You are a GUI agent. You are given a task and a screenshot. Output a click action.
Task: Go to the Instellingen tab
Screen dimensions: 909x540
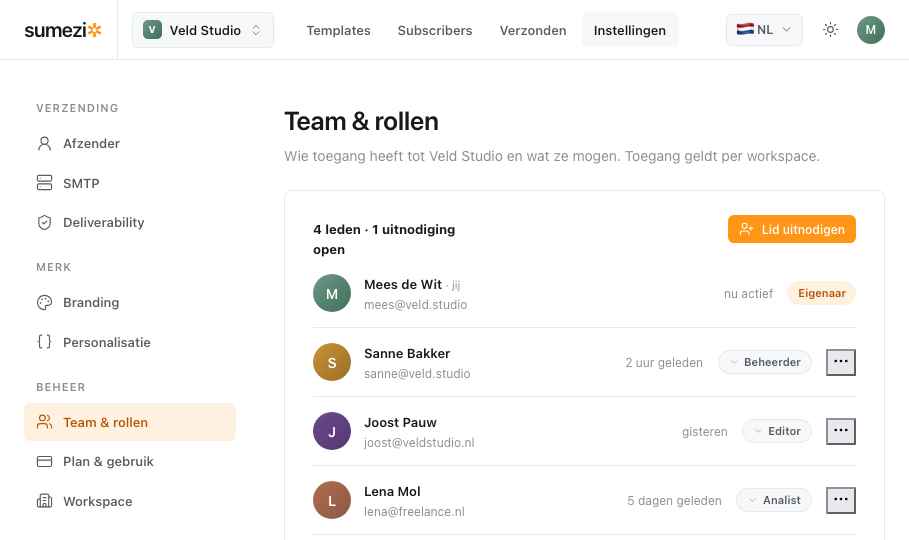(x=630, y=30)
